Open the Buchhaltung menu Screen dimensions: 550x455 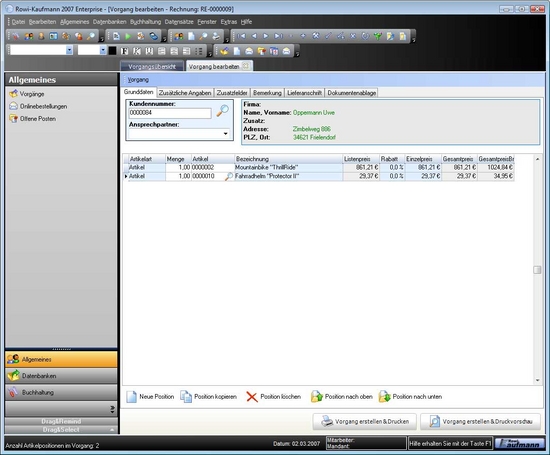pos(145,22)
